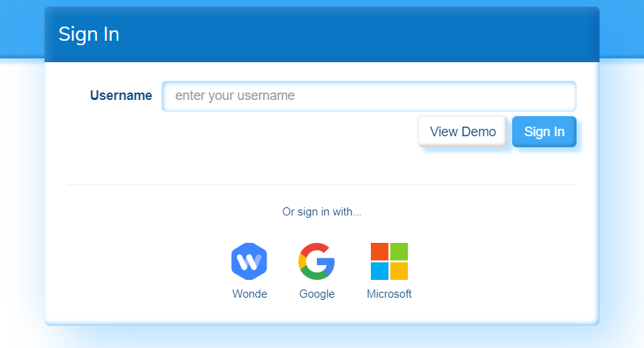Choose the Google G logo
This screenshot has height=348, width=644.
tap(317, 261)
